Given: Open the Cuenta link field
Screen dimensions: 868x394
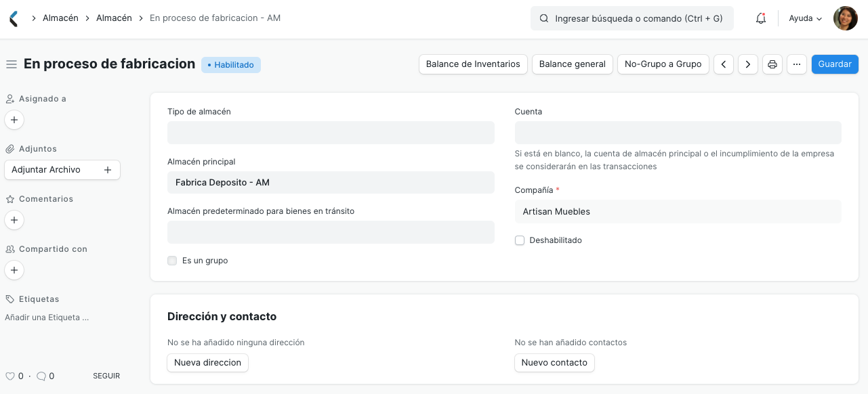Looking at the screenshot, I should (x=678, y=133).
